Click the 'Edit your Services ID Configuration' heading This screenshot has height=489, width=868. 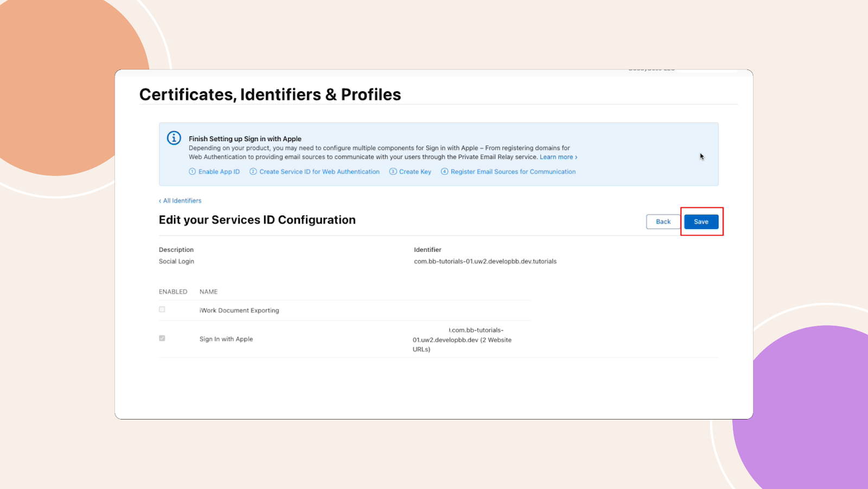pyautogui.click(x=257, y=220)
